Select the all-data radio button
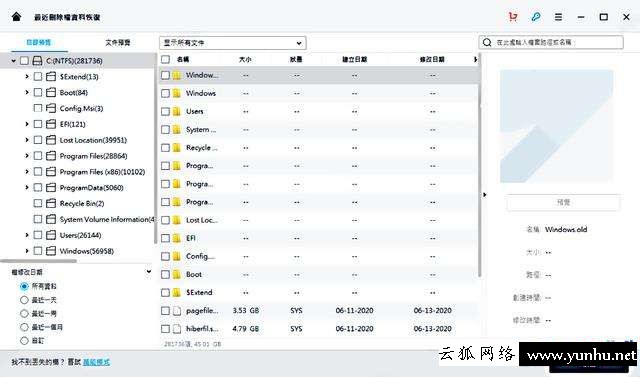 (24, 286)
